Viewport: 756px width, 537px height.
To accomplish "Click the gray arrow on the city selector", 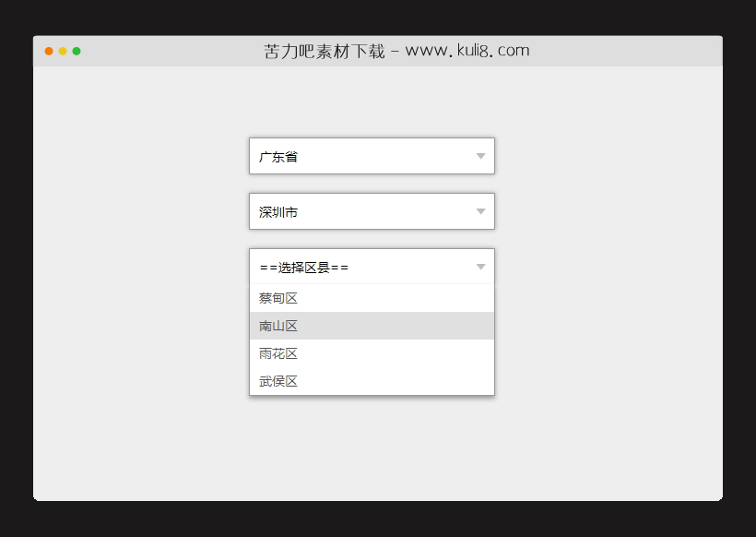I will tap(480, 211).
